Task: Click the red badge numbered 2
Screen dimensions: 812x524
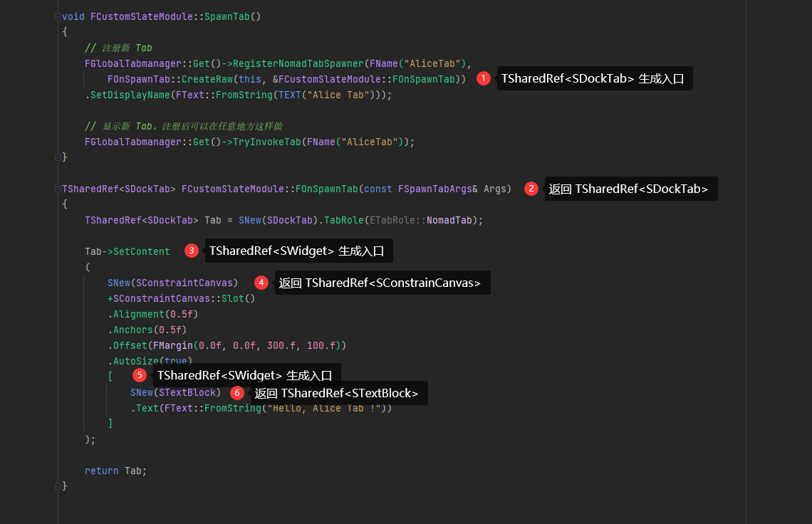Action: click(x=531, y=189)
